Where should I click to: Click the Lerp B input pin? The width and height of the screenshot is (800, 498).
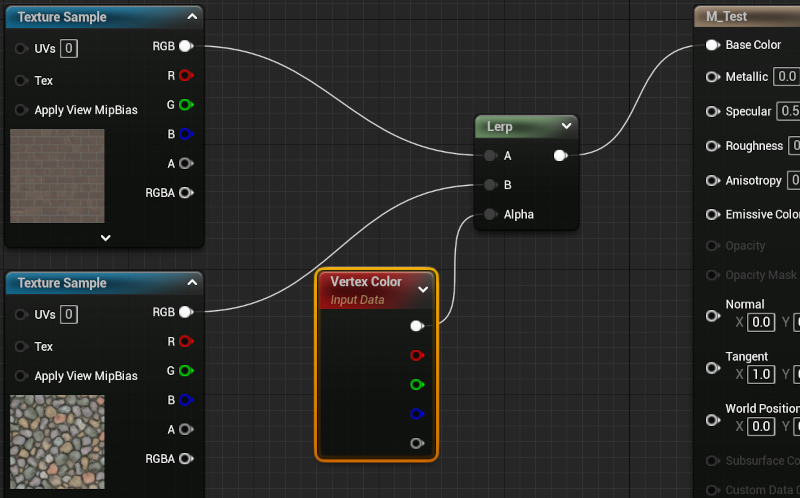[489, 185]
